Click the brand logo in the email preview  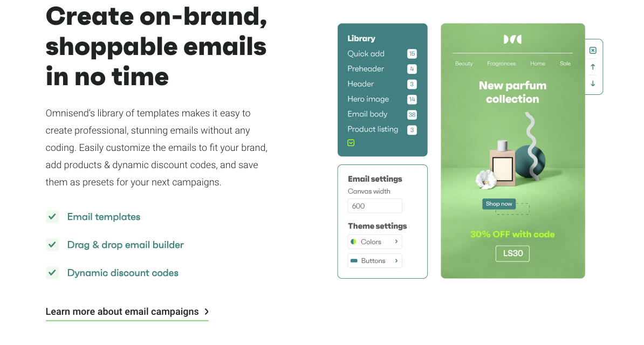point(512,39)
